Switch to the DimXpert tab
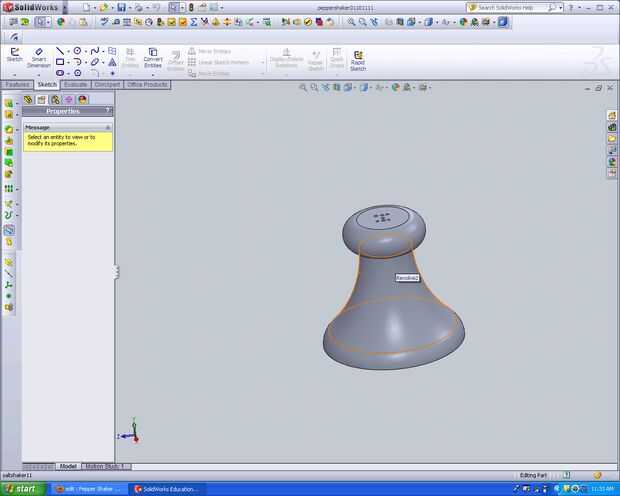This screenshot has height=496, width=620. point(107,85)
